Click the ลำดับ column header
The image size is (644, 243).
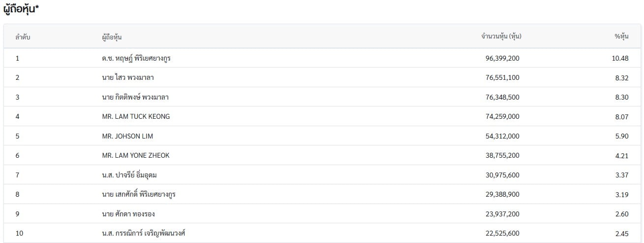pyautogui.click(x=23, y=37)
